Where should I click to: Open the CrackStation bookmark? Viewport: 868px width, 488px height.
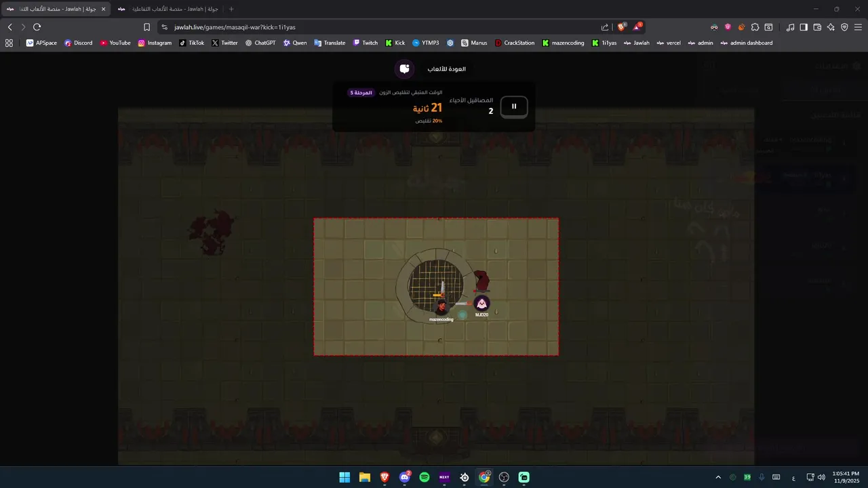(515, 43)
